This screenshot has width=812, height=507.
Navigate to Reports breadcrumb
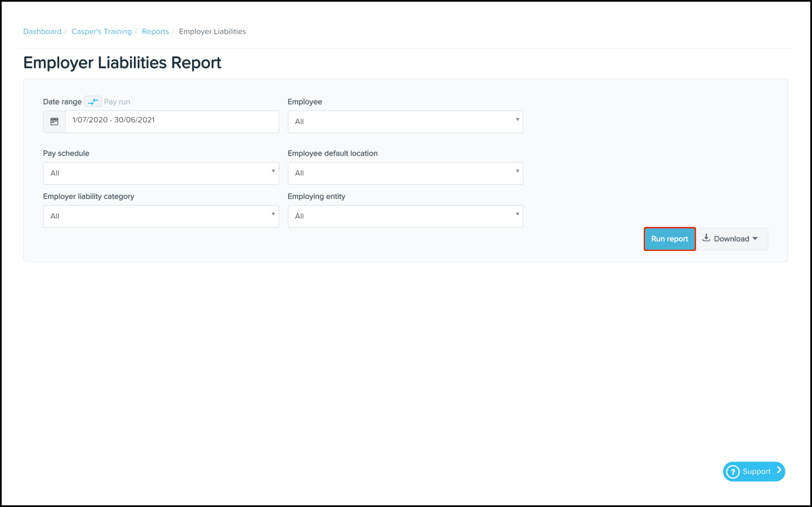pos(155,31)
